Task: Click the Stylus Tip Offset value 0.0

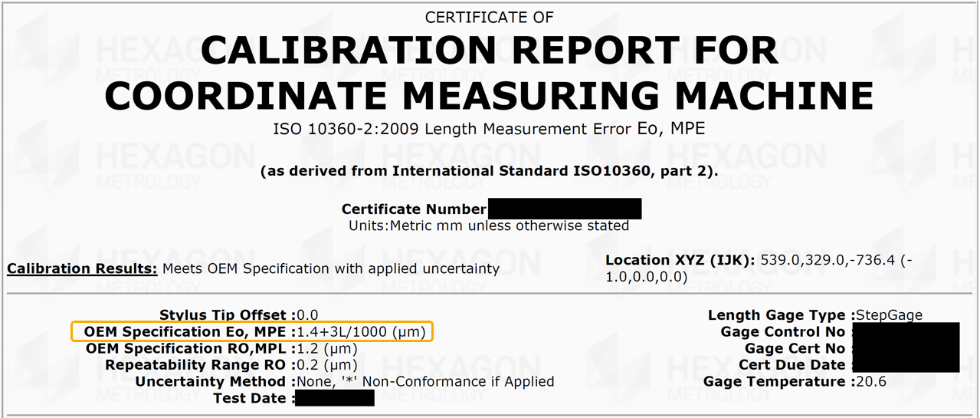Action: [307, 315]
